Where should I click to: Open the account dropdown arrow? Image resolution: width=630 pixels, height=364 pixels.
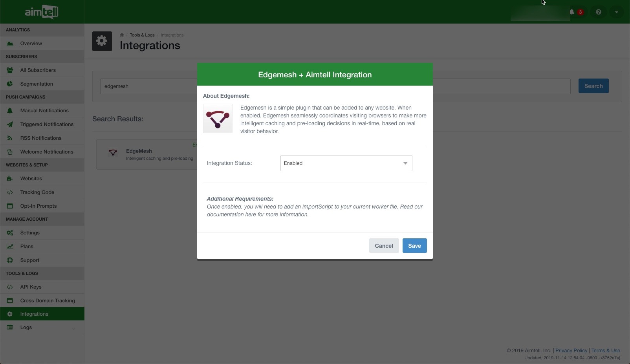pos(616,12)
